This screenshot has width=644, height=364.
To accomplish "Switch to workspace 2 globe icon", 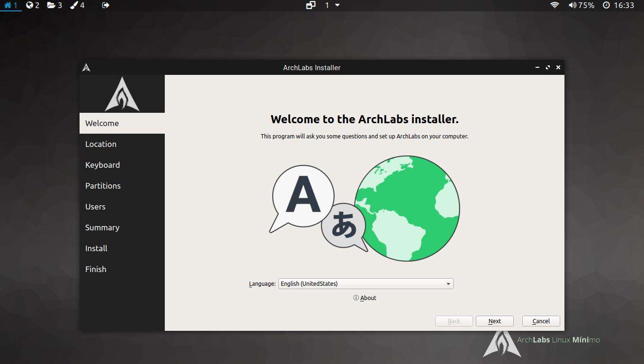I will click(x=33, y=5).
